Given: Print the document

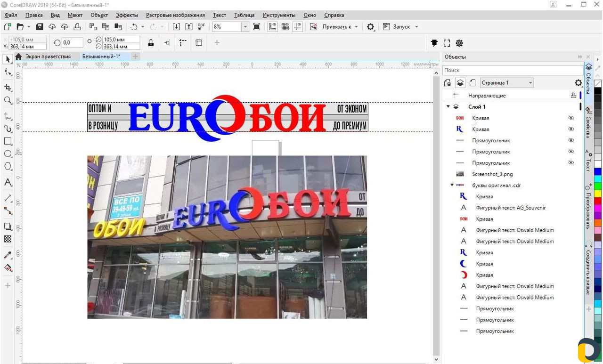Looking at the screenshot, I should point(77,27).
